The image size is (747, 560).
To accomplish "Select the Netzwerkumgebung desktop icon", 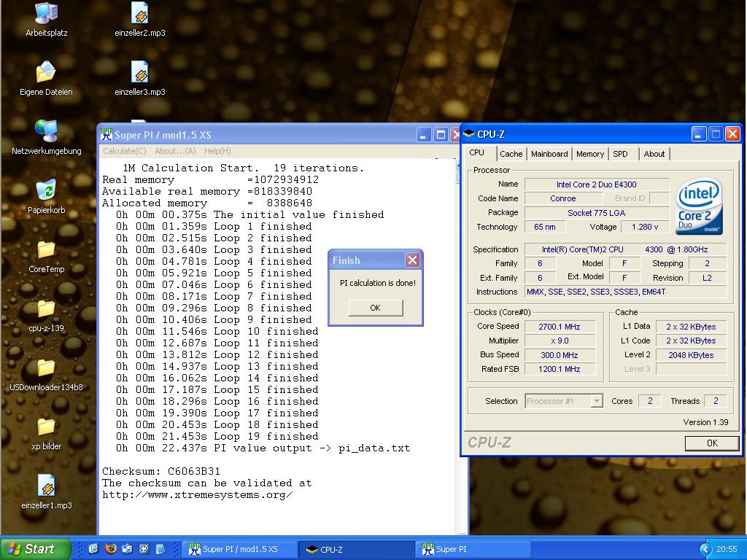I will click(46, 132).
